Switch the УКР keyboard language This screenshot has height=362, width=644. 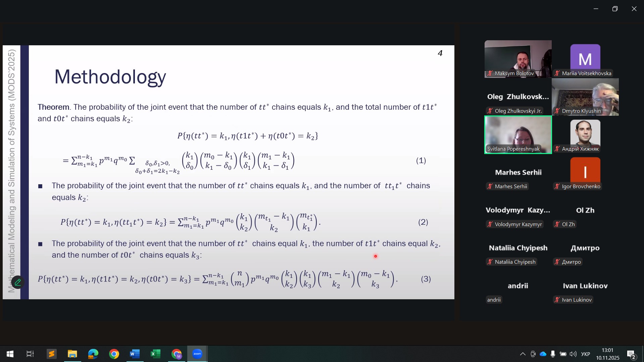(586, 354)
